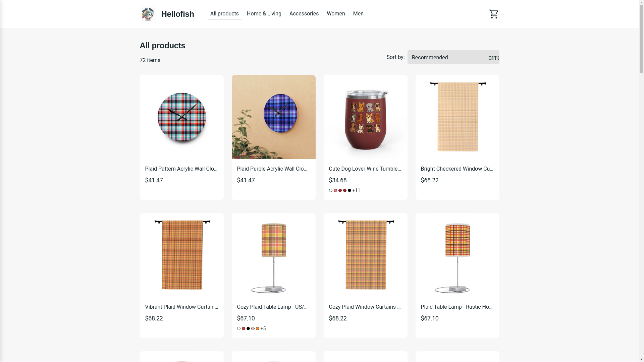
Task: Select black swatch on Wine Tumbler
Action: (350, 190)
